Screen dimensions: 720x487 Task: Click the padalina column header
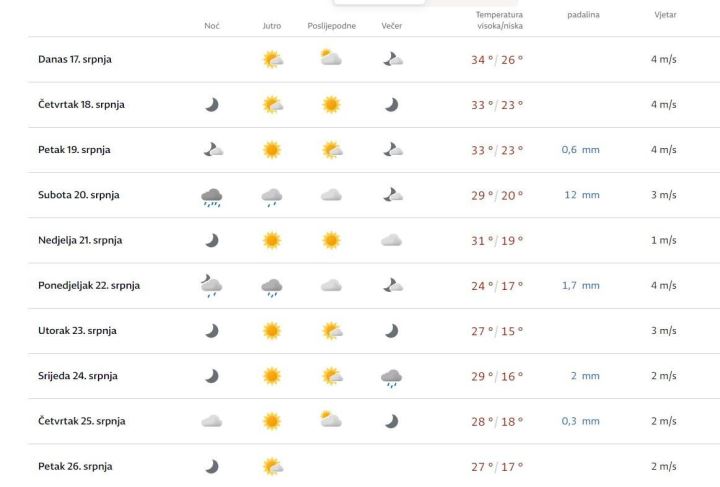pyautogui.click(x=583, y=15)
